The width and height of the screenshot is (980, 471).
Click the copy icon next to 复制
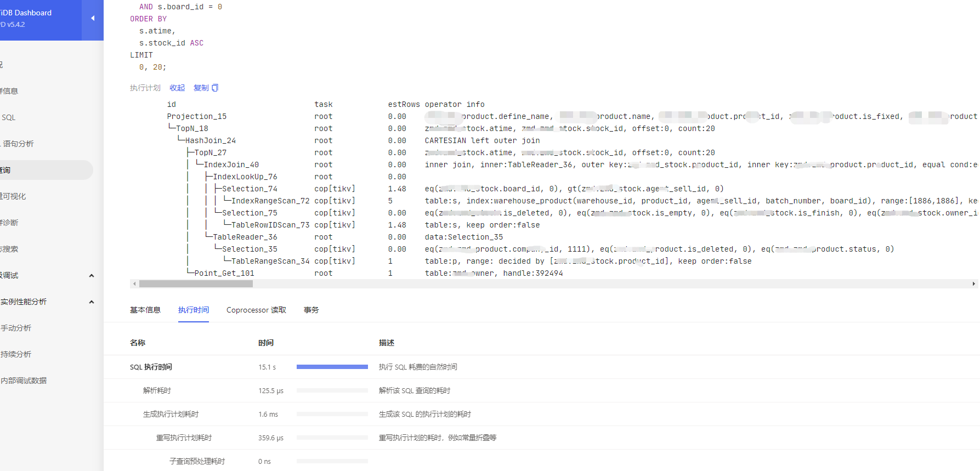pos(215,88)
